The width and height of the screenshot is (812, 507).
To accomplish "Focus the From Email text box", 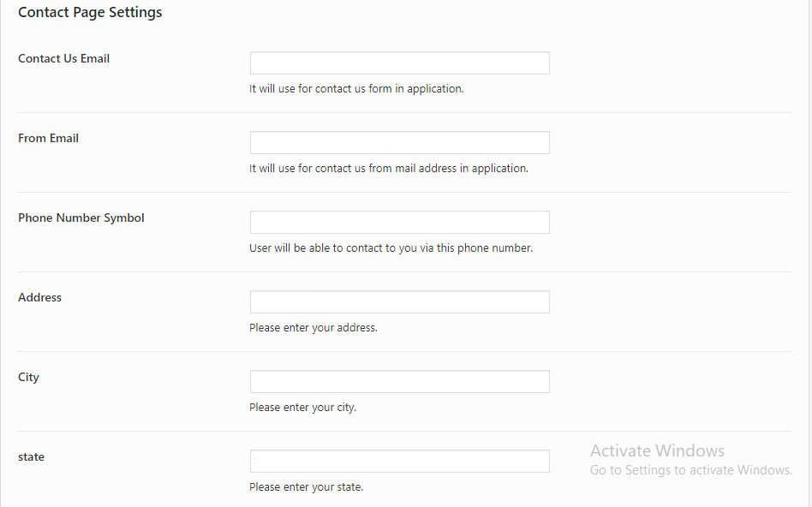I will click(399, 143).
